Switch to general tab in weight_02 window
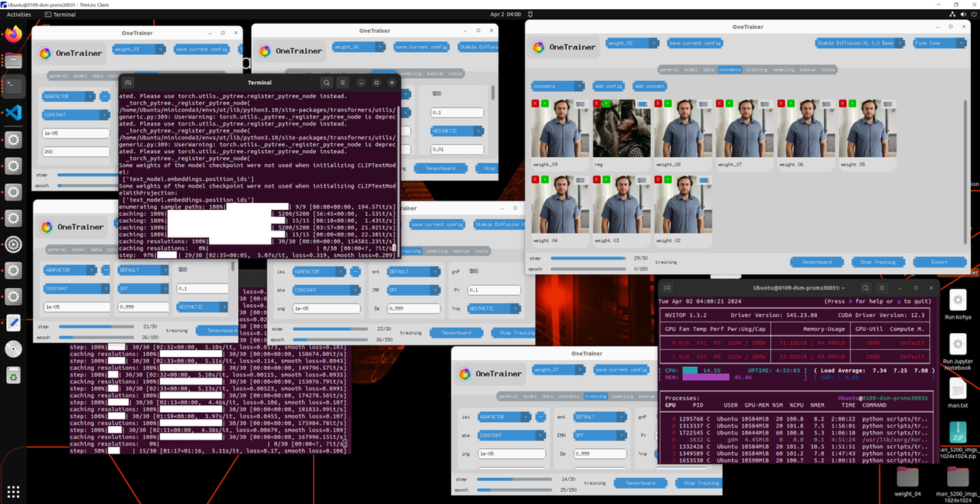This screenshot has height=504, width=980. (669, 70)
